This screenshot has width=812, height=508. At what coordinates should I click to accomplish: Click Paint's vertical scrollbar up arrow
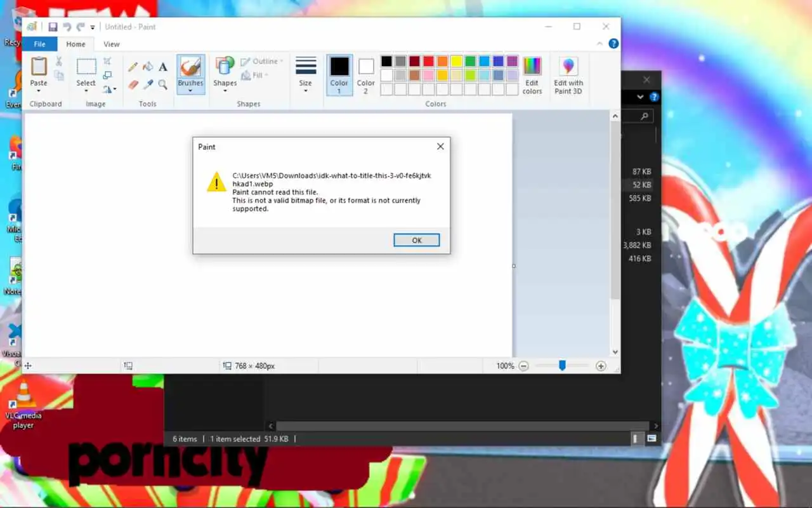pos(615,116)
